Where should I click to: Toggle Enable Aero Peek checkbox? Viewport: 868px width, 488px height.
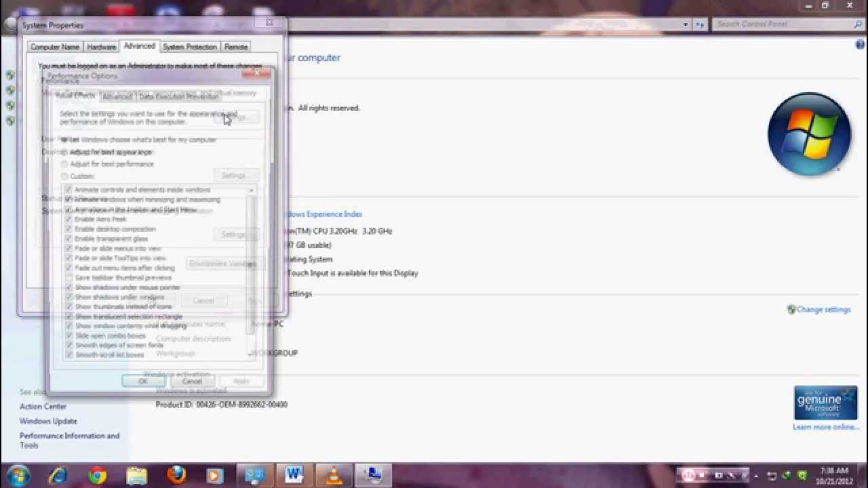[68, 220]
